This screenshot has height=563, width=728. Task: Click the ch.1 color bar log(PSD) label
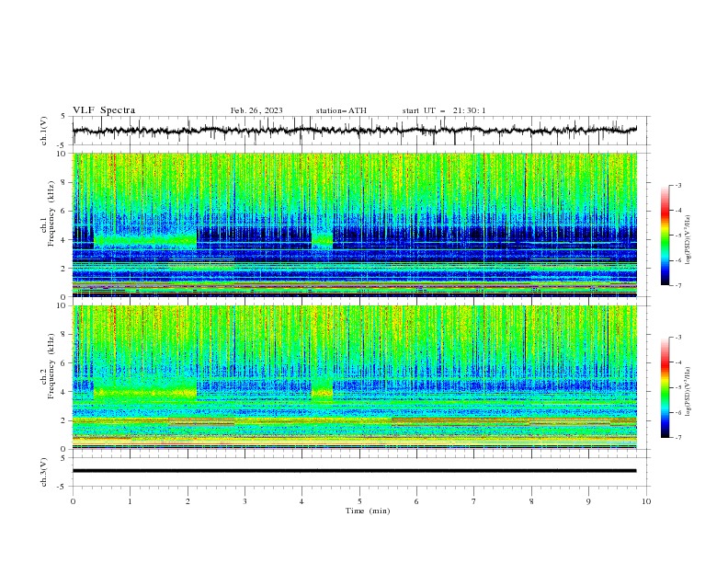pos(688,240)
